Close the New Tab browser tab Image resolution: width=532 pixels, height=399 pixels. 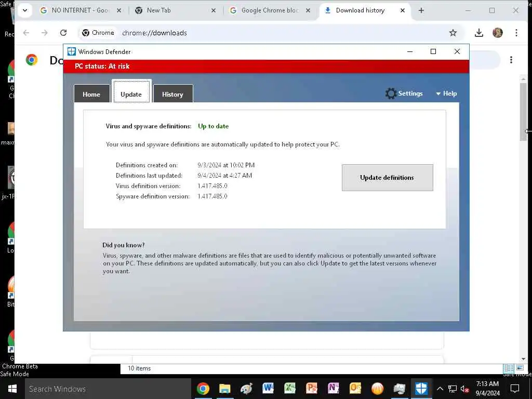pos(214,10)
